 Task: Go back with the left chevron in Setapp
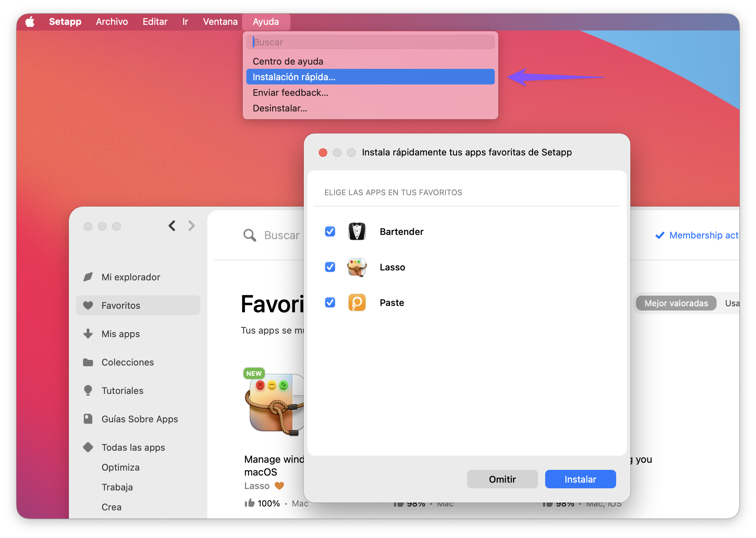pos(172,226)
